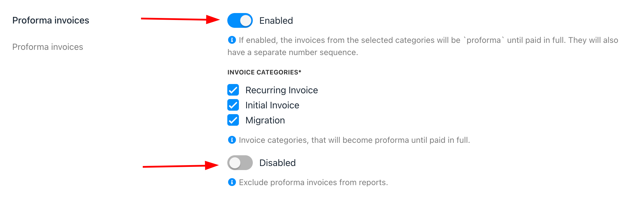Click the upper red arrow annotation
Image resolution: width=644 pixels, height=197 pixels.
point(180,19)
